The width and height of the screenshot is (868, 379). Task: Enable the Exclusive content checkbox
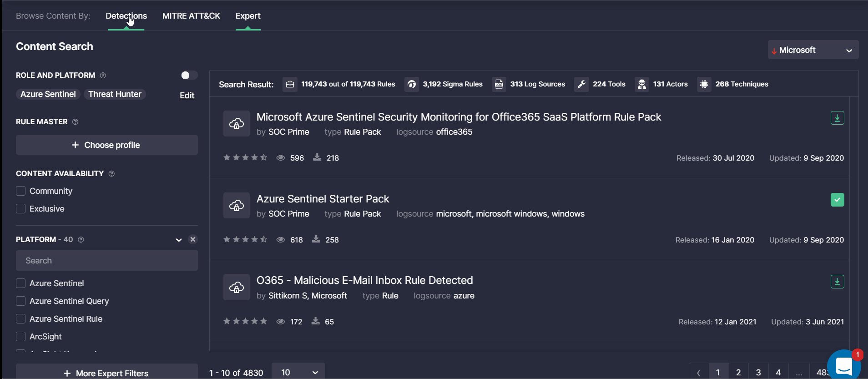click(x=20, y=209)
